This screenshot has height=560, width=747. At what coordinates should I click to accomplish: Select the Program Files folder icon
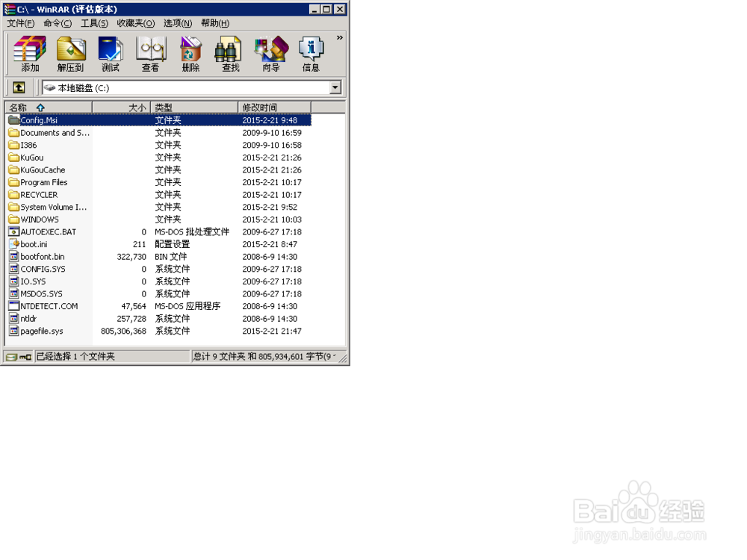(x=13, y=182)
